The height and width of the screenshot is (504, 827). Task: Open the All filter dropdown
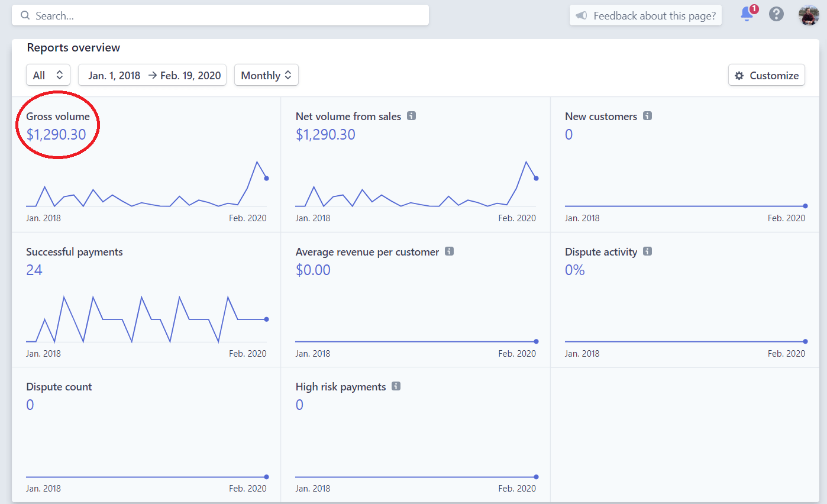48,75
